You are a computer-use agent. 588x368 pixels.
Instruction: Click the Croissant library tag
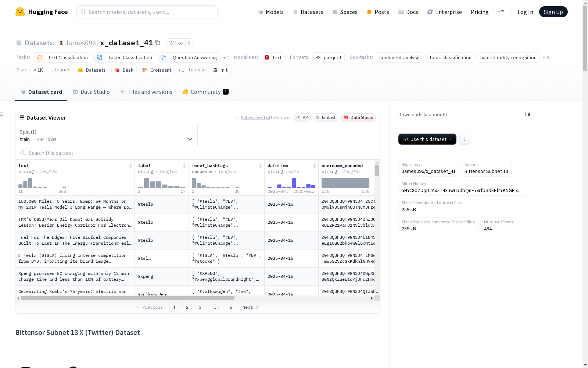pyautogui.click(x=157, y=70)
